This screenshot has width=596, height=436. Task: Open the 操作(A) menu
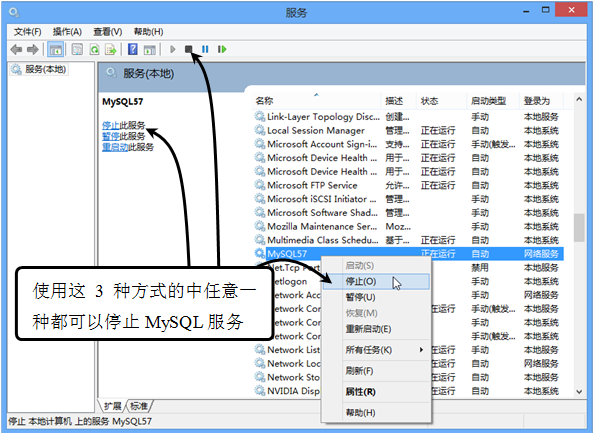[x=67, y=32]
